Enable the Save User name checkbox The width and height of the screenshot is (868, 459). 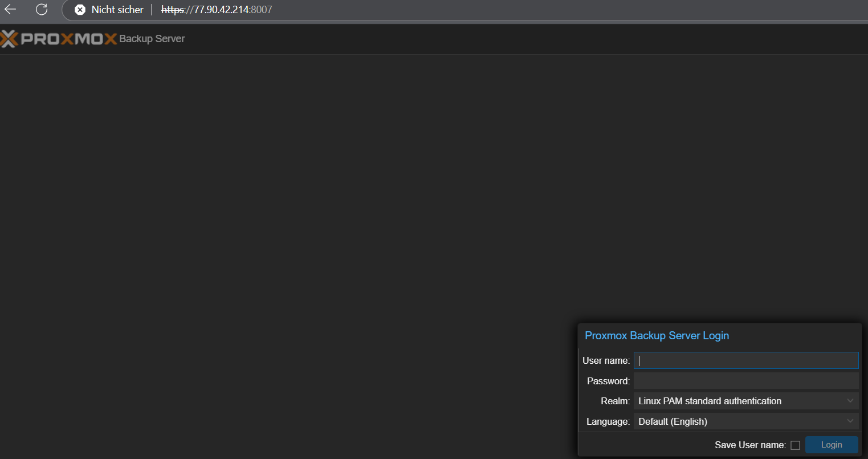pos(796,445)
